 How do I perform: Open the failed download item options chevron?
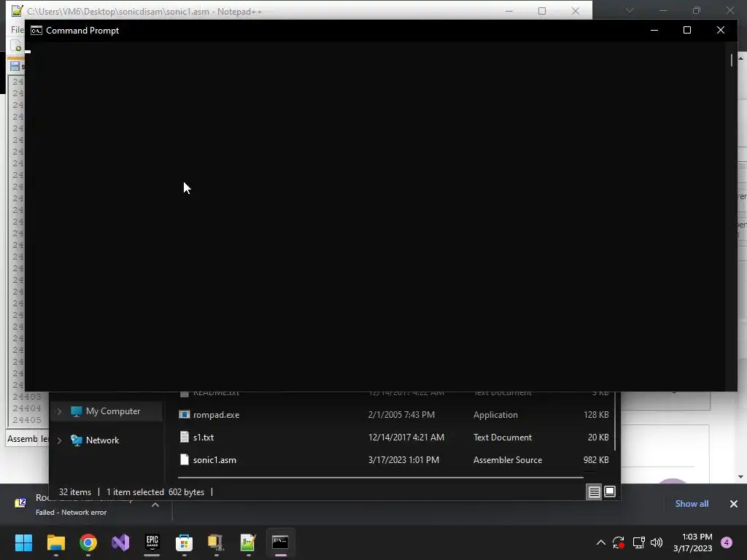tap(155, 505)
